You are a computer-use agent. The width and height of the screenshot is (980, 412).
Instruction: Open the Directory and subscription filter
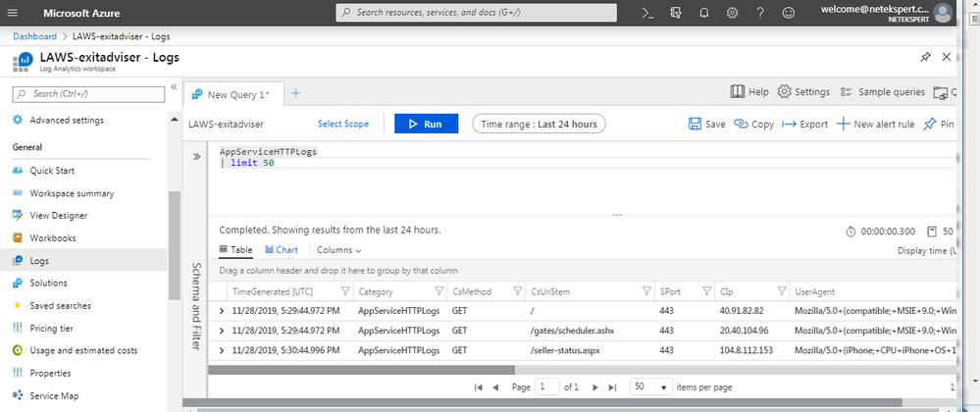[676, 13]
